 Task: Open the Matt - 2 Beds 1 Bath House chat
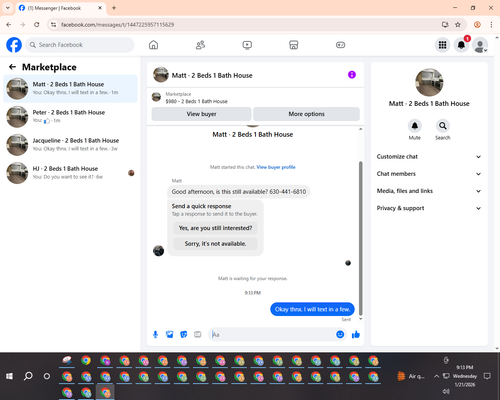tap(70, 88)
